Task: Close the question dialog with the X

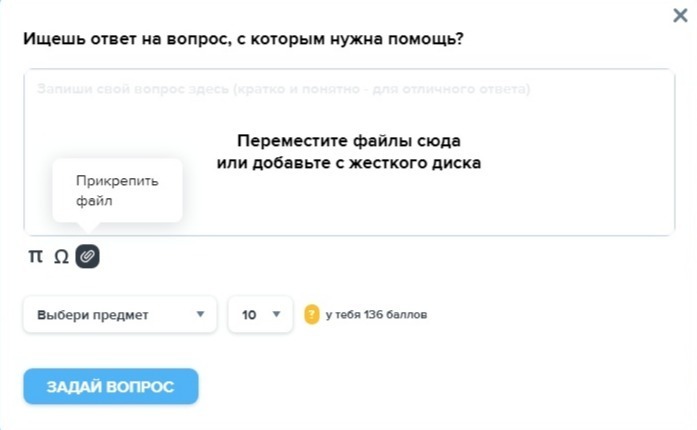Action: tap(680, 16)
